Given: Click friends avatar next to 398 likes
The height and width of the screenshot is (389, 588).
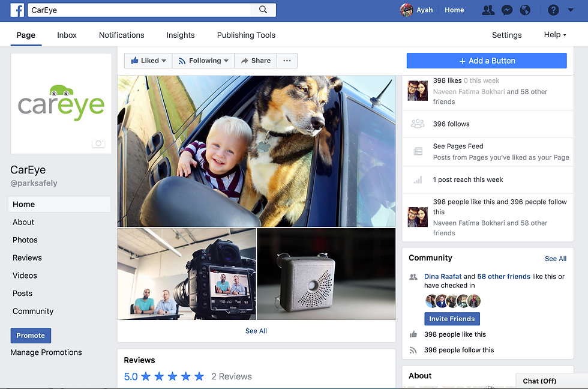Looking at the screenshot, I should (x=418, y=91).
